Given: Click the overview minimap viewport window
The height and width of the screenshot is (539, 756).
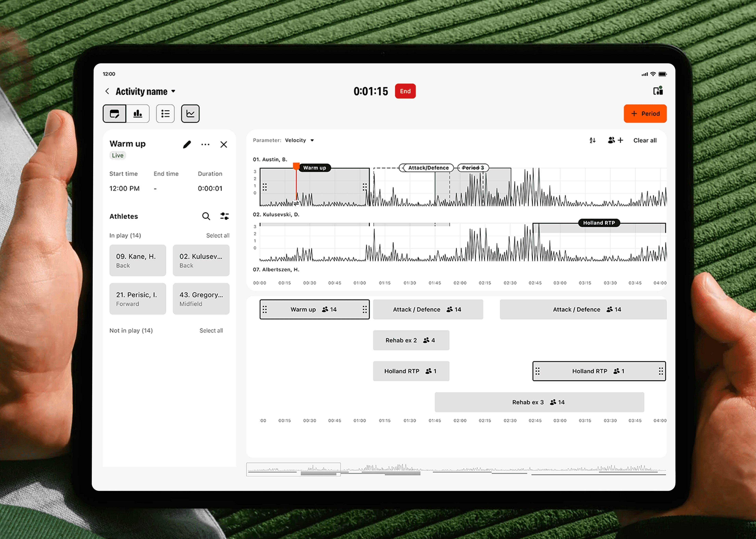Looking at the screenshot, I should point(293,470).
